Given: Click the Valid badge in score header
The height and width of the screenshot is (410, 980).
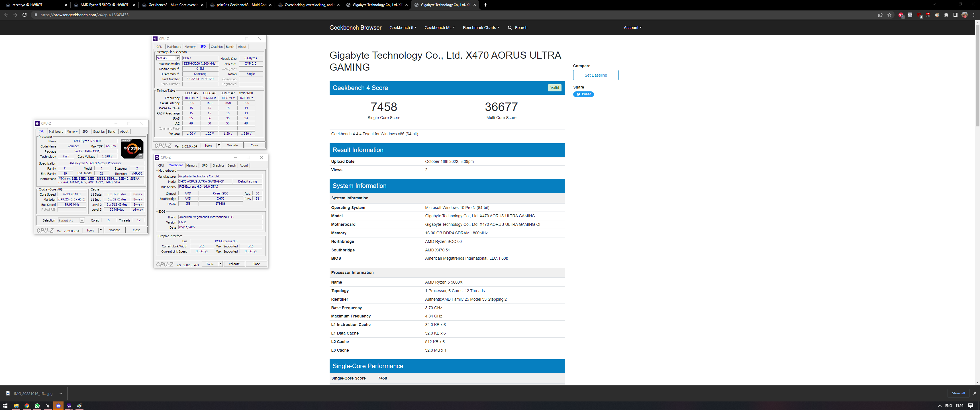Looking at the screenshot, I should tap(555, 88).
